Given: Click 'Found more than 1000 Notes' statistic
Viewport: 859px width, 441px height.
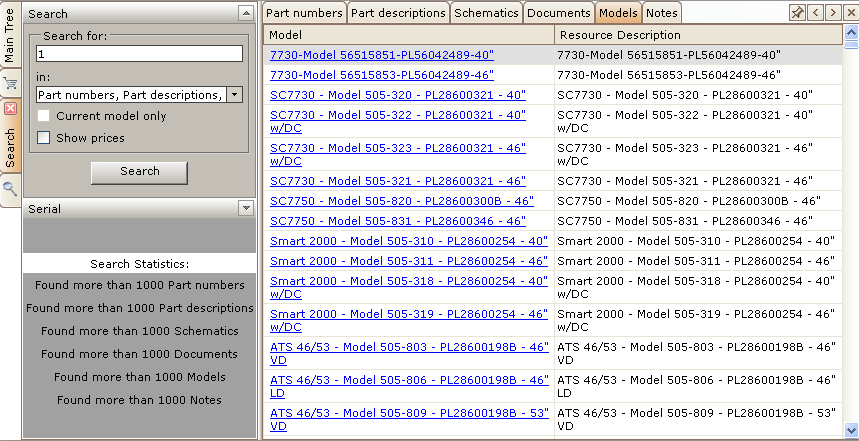Looking at the screenshot, I should [140, 400].
